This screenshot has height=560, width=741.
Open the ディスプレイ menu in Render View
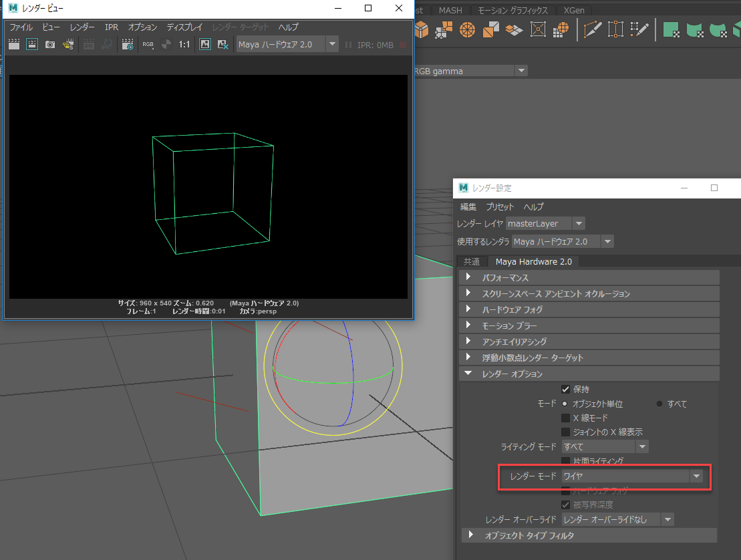point(184,27)
